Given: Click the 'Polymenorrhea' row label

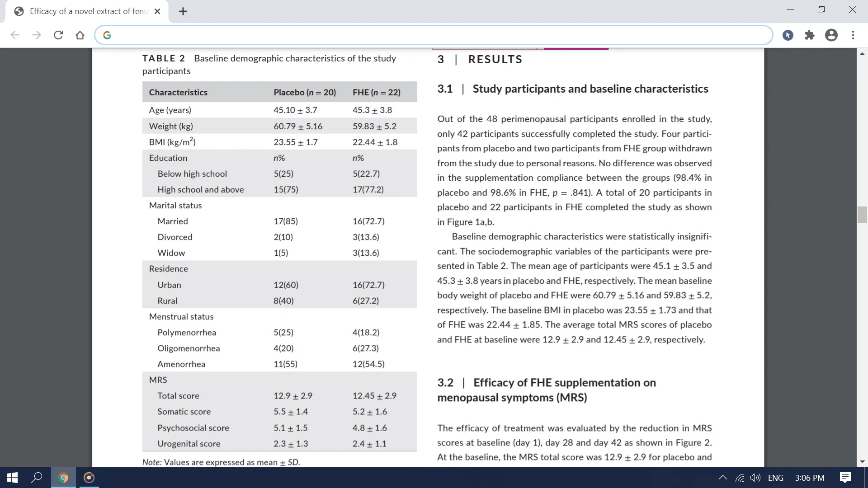Looking at the screenshot, I should 187,332.
